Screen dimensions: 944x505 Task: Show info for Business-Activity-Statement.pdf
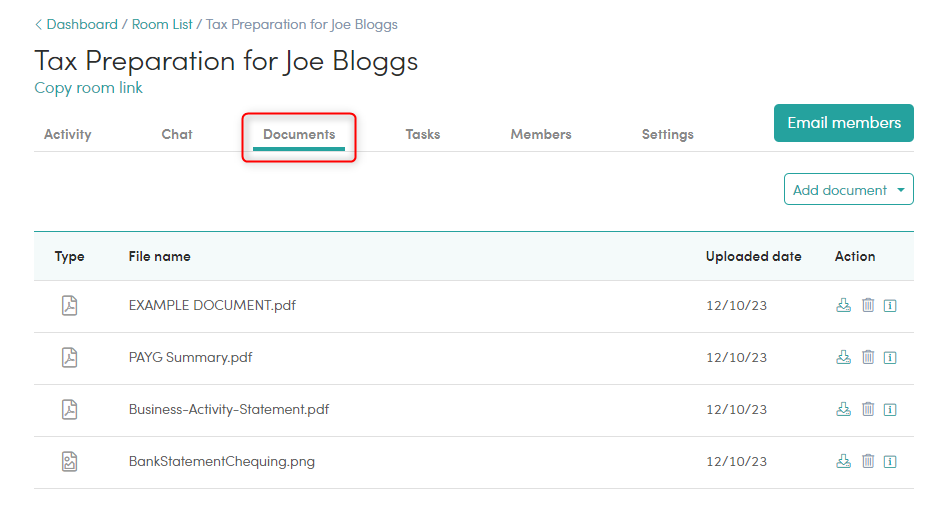click(890, 409)
